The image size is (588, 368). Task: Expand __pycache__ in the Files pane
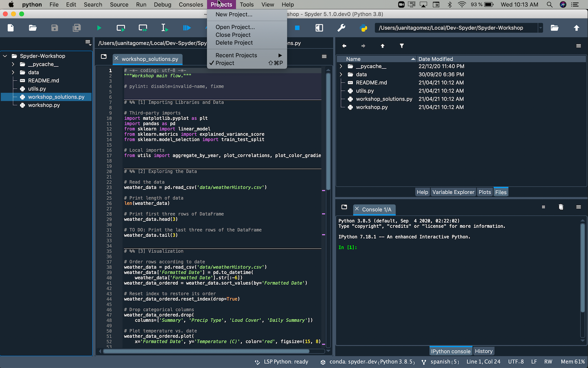(341, 66)
